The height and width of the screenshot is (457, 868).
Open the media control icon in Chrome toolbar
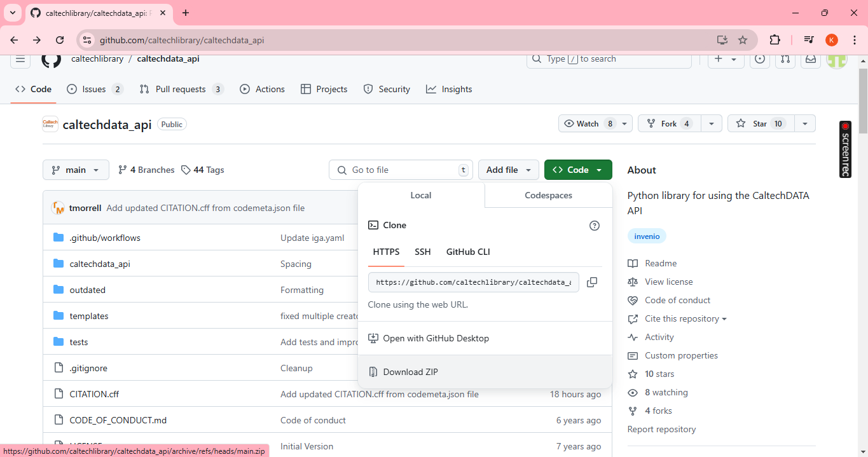(x=809, y=40)
